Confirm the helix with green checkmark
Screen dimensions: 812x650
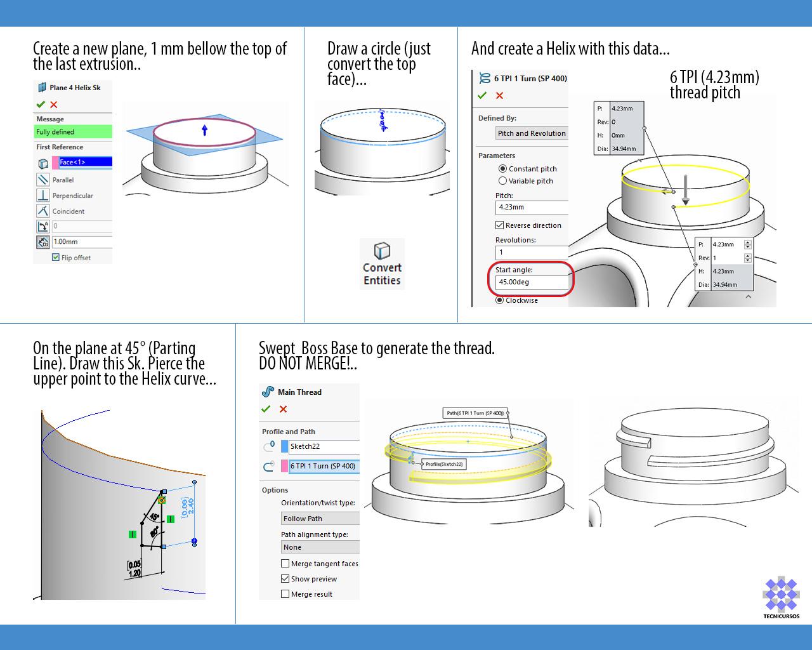482,95
